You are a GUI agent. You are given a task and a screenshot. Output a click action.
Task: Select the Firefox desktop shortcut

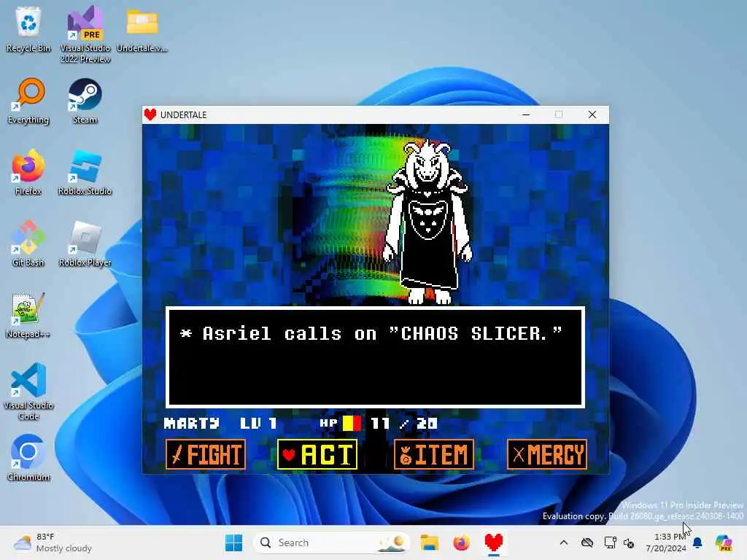28,172
